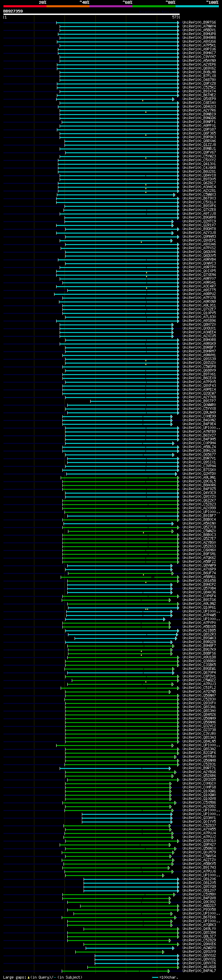Image resolution: width=222 pixels, height=980 pixels.
Task: Select the query name BB927359
Action: pyautogui.click(x=13, y=11)
